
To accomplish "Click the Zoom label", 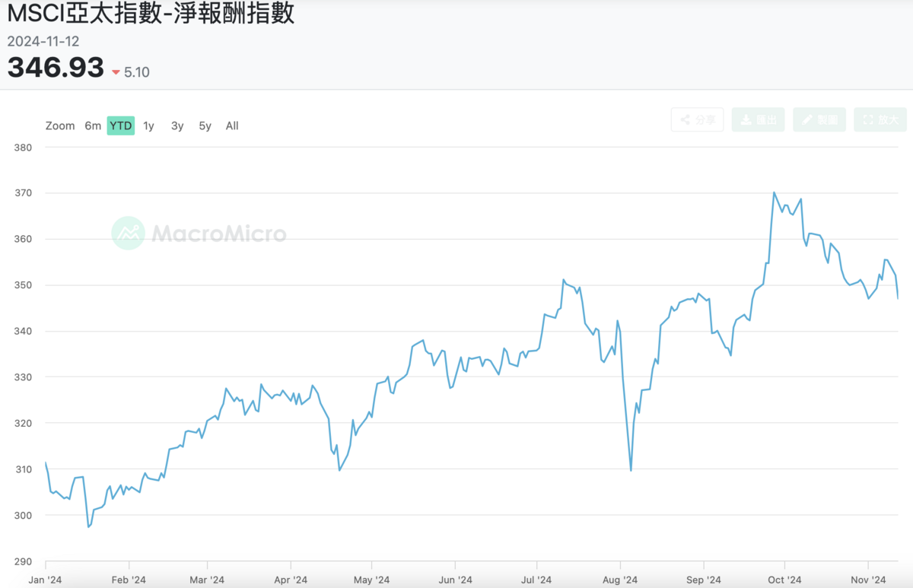I will click(60, 126).
